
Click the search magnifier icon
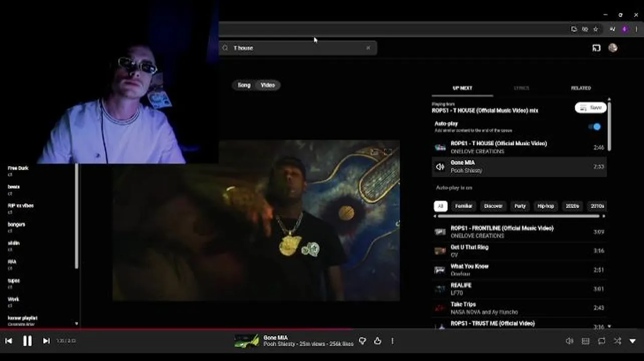225,48
